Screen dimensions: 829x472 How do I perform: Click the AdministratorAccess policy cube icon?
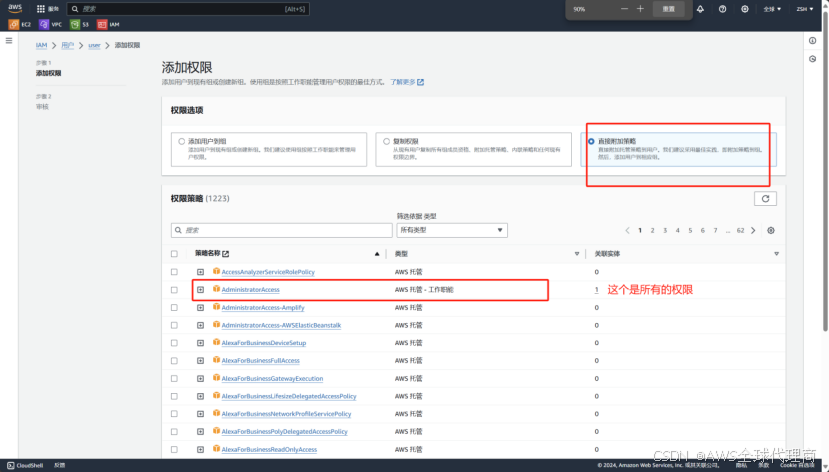[x=216, y=289]
